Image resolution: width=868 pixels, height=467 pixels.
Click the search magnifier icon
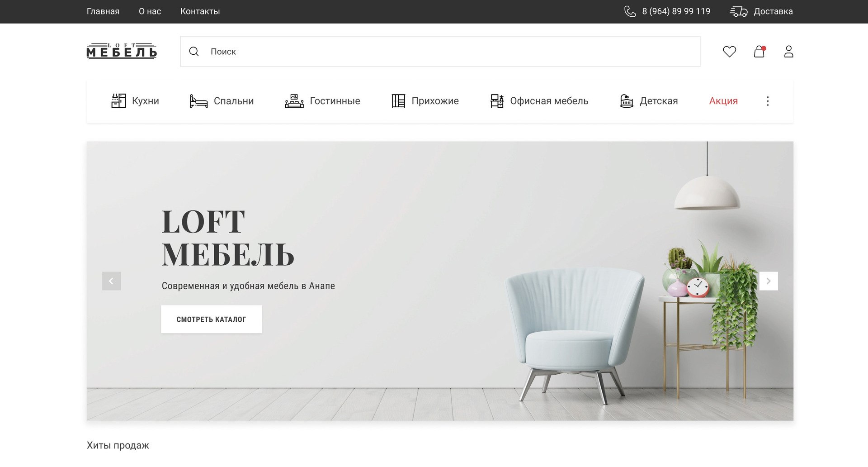194,52
